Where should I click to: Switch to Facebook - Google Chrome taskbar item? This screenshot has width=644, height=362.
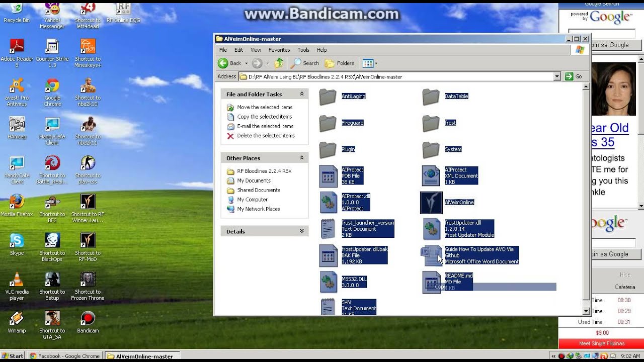point(65,356)
